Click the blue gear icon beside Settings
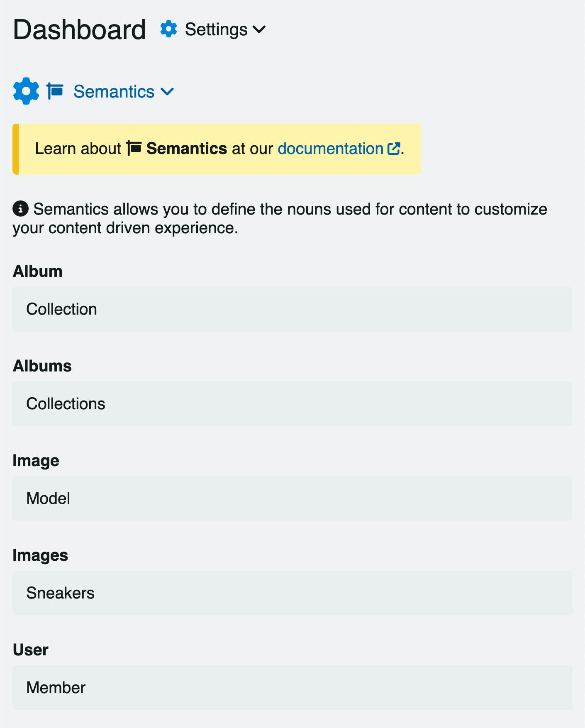 [169, 29]
